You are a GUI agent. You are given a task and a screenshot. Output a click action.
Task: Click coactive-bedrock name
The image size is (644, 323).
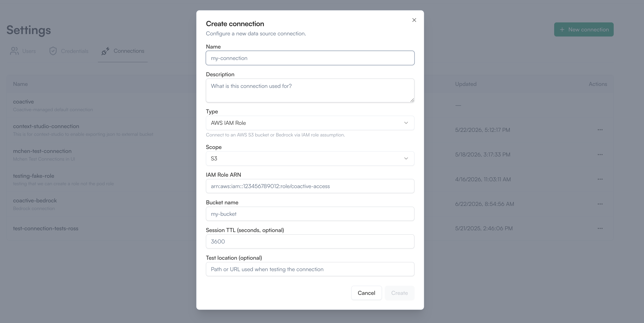(x=35, y=200)
